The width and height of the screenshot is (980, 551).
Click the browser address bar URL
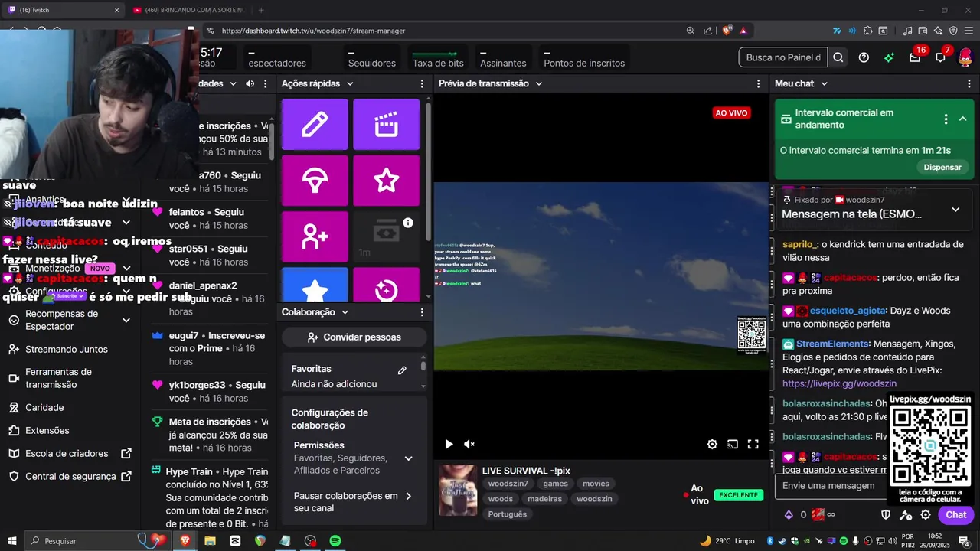(313, 31)
